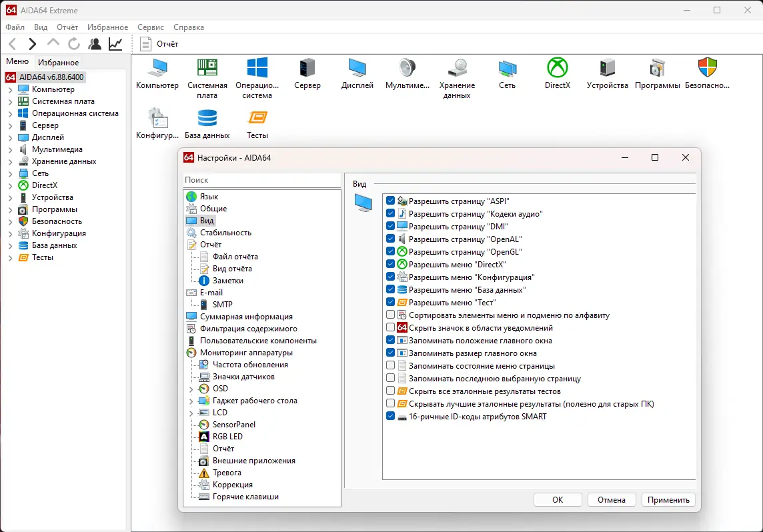Screen dimensions: 763x532
Task: Click the Поиск field in settings
Action: click(x=262, y=180)
